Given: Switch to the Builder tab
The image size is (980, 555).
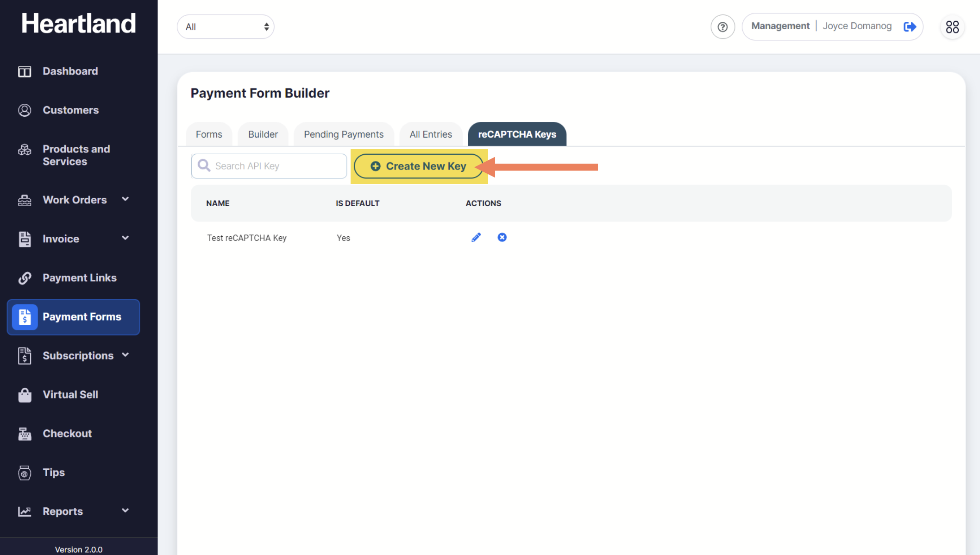Looking at the screenshot, I should click(263, 134).
